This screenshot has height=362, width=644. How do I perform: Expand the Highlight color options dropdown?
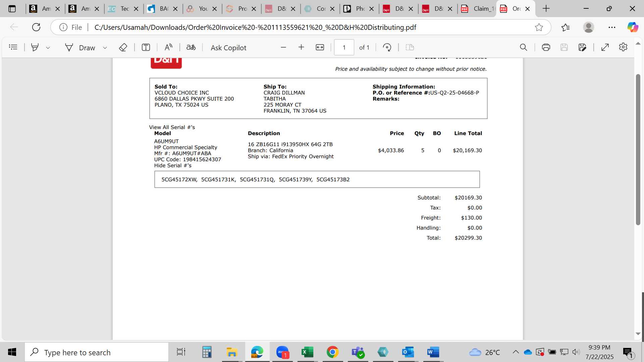(48, 48)
